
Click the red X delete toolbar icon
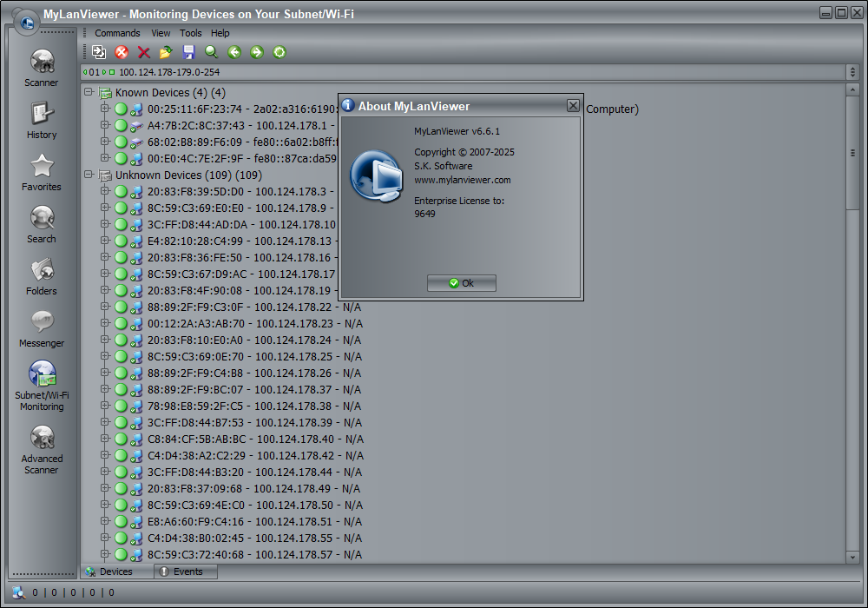[x=144, y=52]
